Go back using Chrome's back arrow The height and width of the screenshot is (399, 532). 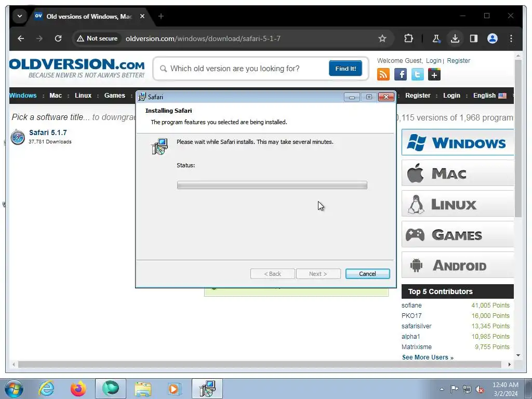click(x=21, y=38)
